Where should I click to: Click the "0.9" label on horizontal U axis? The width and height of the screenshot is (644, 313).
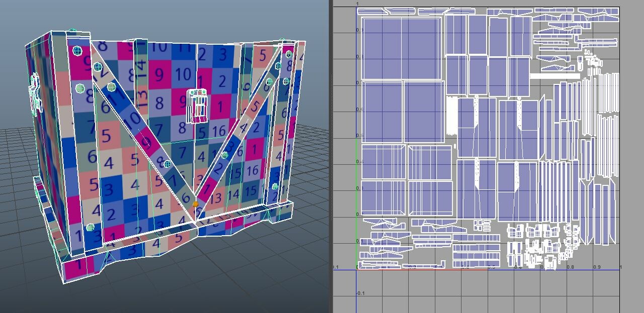pos(597,267)
